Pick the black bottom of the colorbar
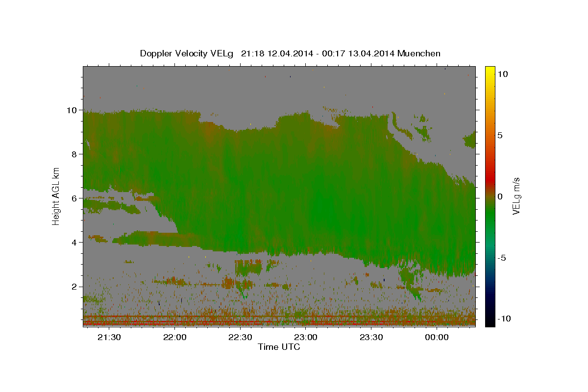Screen dimensions: 588x392 [490, 323]
